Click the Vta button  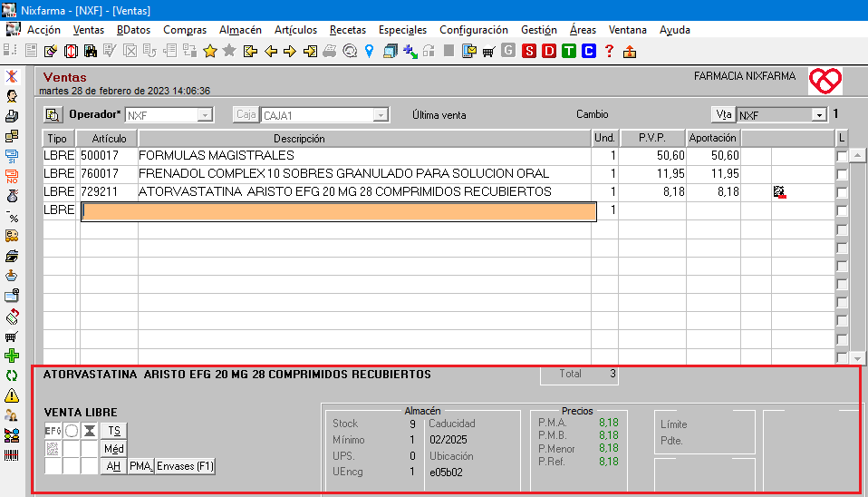click(724, 114)
